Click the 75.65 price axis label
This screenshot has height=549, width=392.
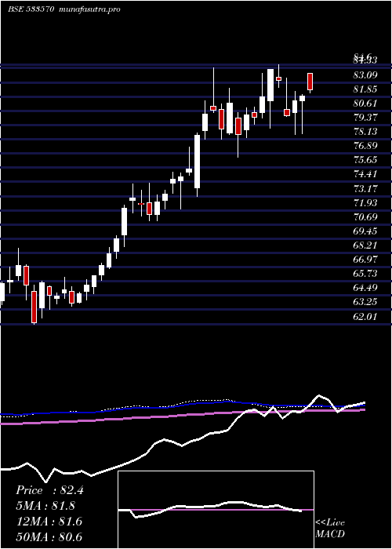(365, 160)
